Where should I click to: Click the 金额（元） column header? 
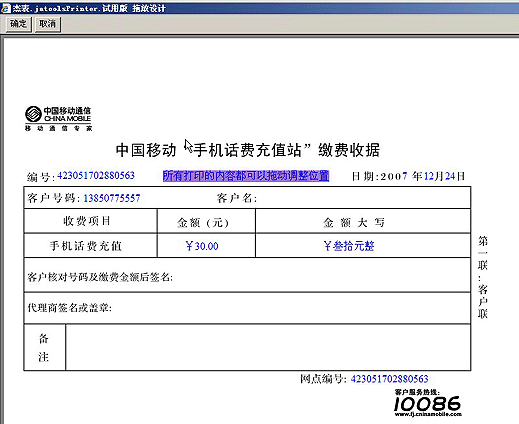[x=203, y=222]
